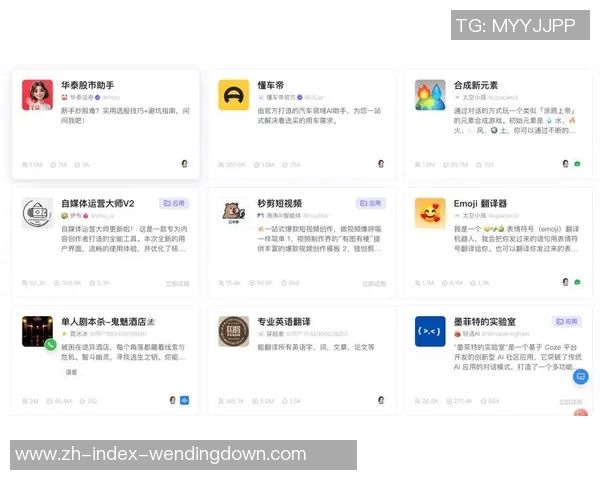This screenshot has height=480, width=600.
Task: Click the 懂车帝 description about 汽车领域AI助手
Action: (x=319, y=116)
